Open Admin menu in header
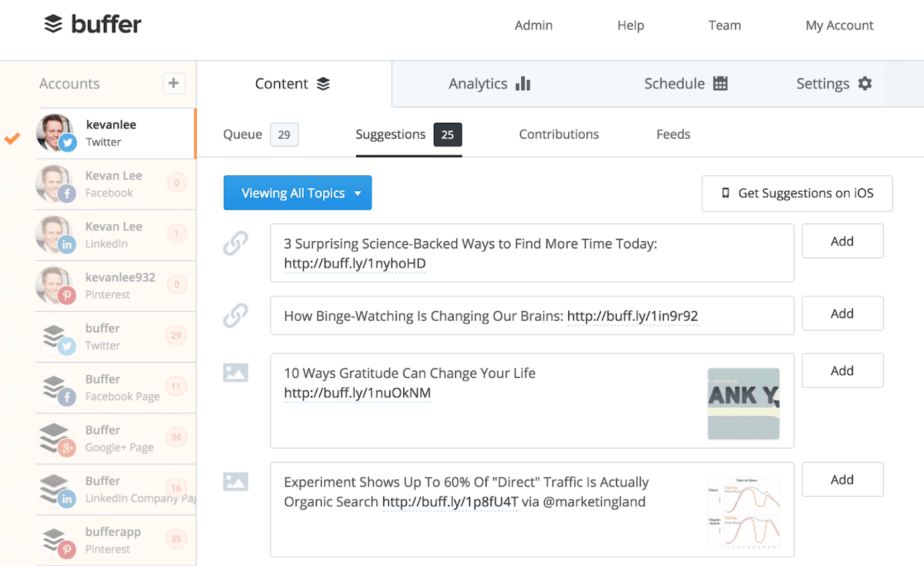 [x=534, y=25]
